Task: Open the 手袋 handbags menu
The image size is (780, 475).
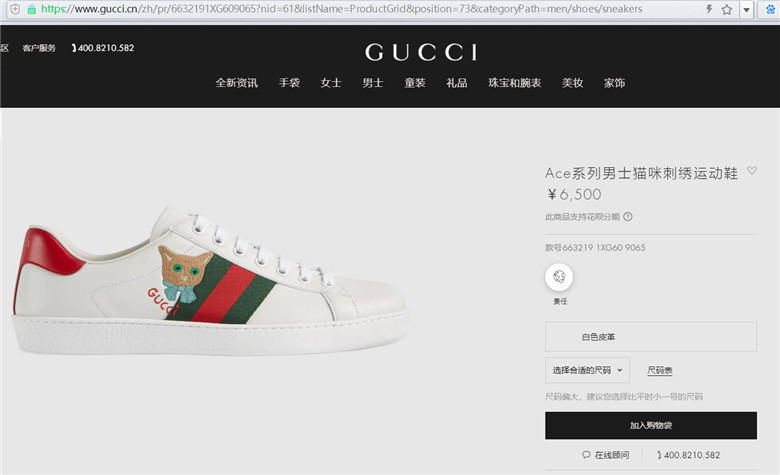Action: [289, 83]
